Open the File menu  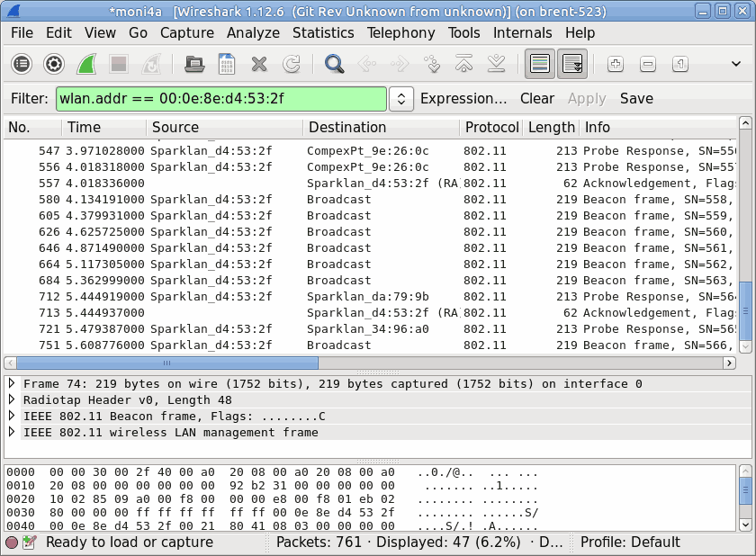click(x=22, y=32)
